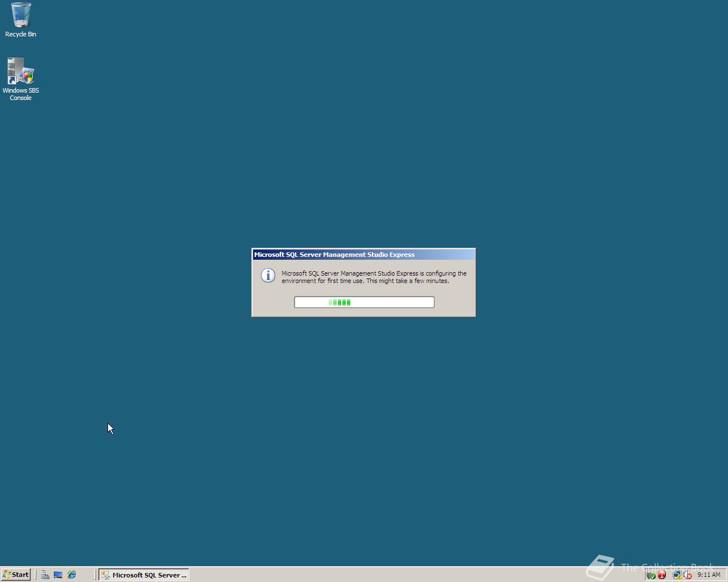Click the Management Studio Express dialog title bar
728x582 pixels.
click(363, 255)
